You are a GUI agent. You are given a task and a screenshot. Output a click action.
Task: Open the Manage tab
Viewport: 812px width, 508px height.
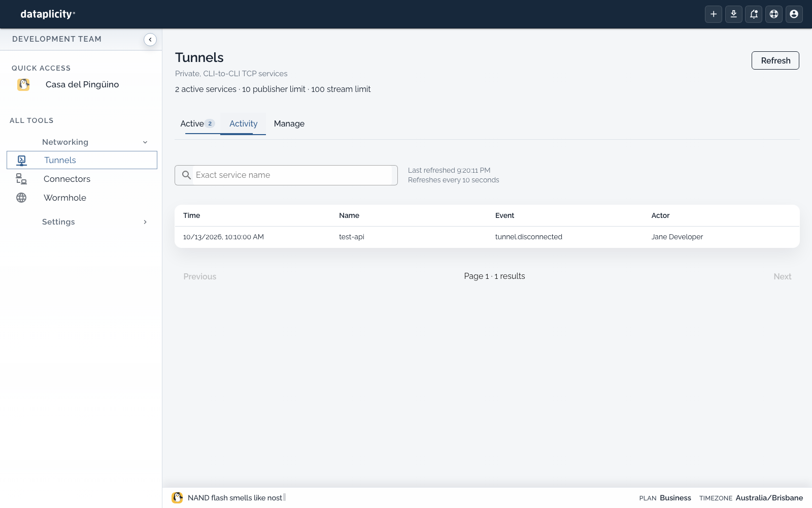coord(289,124)
